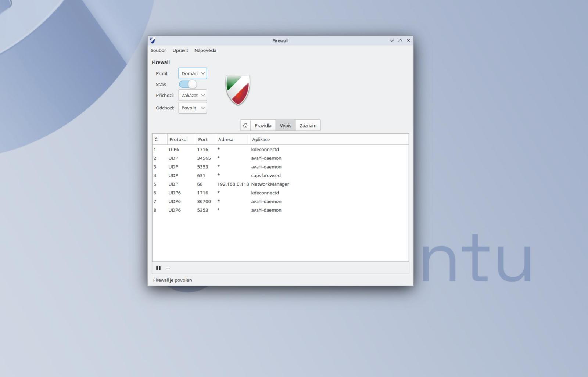
Task: Sort by the Protokol column header
Action: point(182,139)
